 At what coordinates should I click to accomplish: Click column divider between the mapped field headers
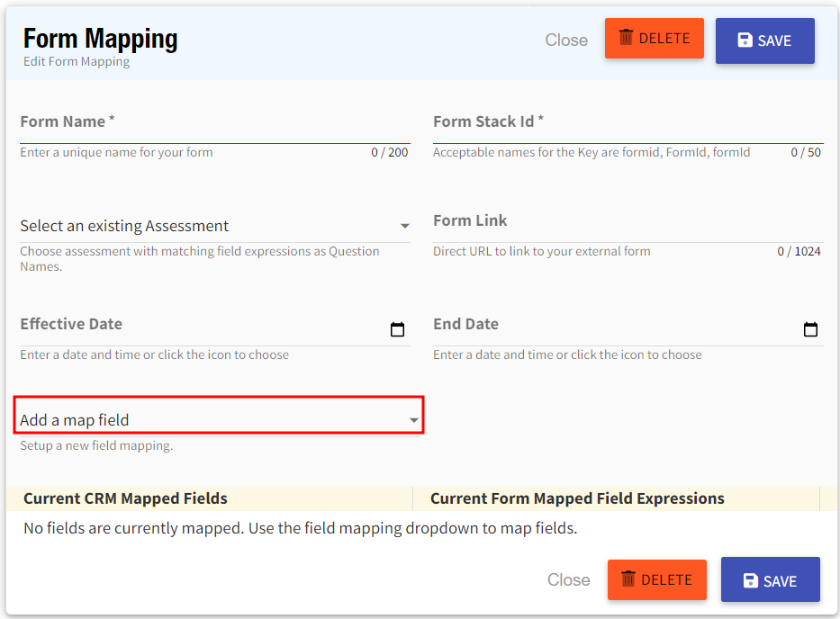tap(412, 498)
